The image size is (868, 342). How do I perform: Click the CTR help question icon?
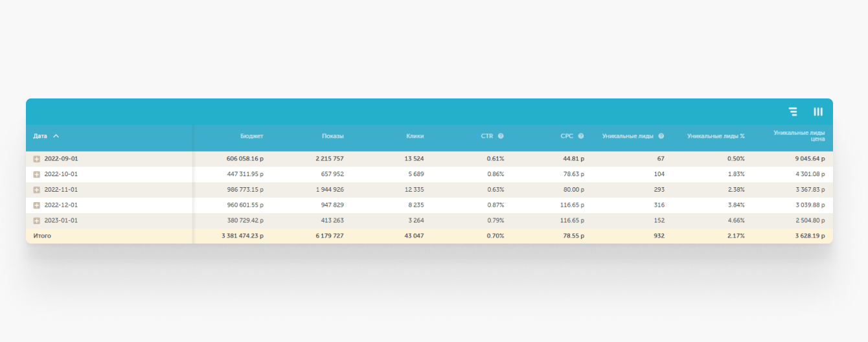click(x=501, y=136)
